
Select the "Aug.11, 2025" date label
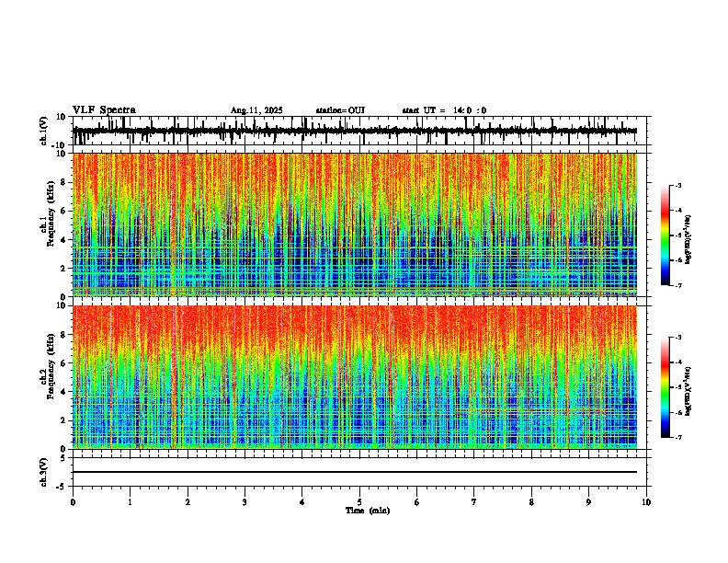pos(256,110)
